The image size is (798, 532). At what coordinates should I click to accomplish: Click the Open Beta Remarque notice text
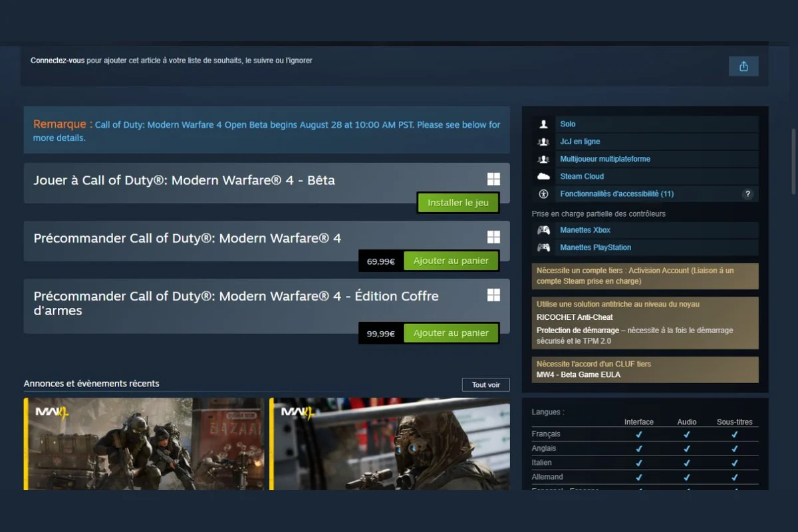coord(267,130)
